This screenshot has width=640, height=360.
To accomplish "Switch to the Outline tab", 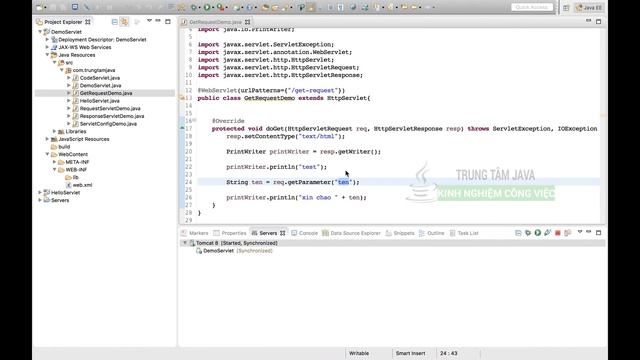I will (431, 233).
